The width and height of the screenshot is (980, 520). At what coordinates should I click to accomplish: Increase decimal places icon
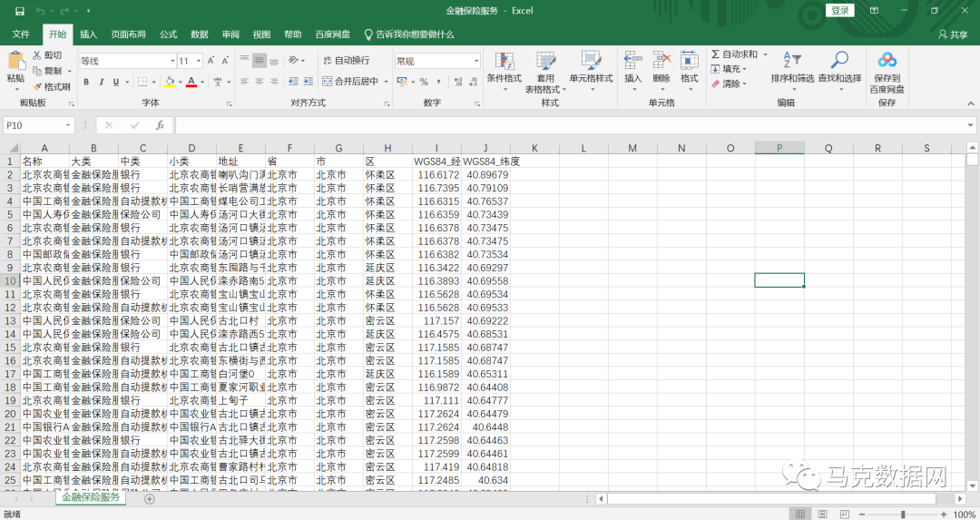tap(458, 82)
